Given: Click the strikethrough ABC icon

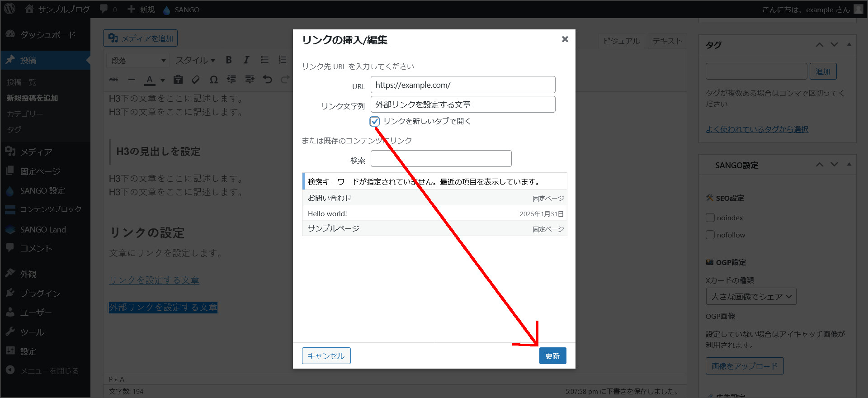Looking at the screenshot, I should pyautogui.click(x=114, y=80).
